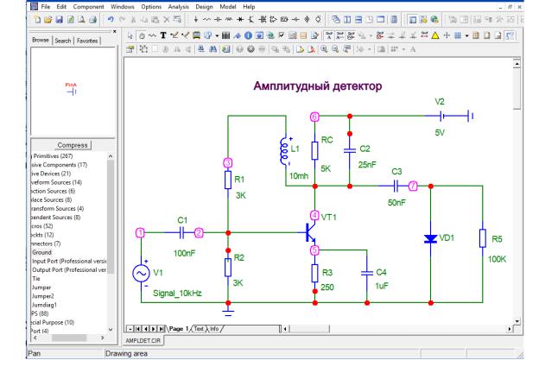This screenshot has width=539, height=392.
Task: Toggle the component panel icon in the top toolbar
Action: point(413,20)
